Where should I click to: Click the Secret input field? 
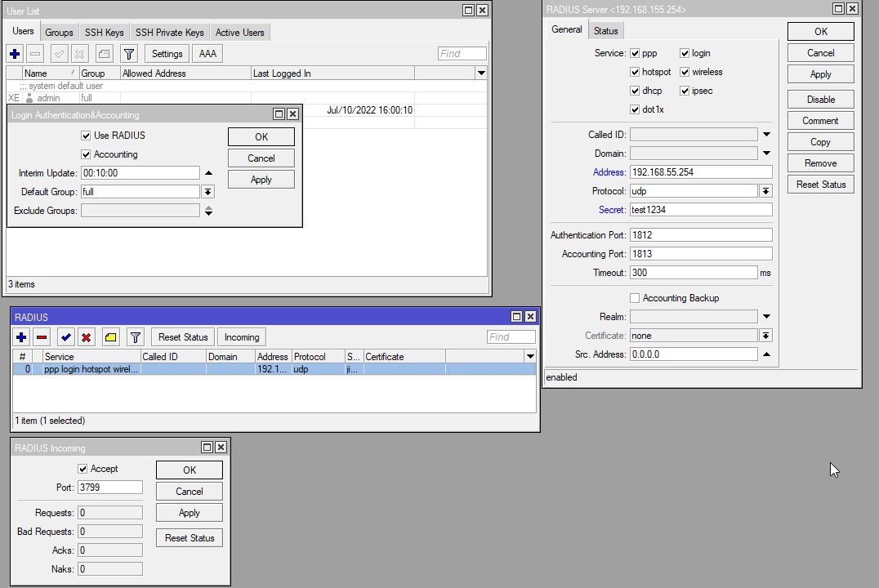tap(700, 210)
